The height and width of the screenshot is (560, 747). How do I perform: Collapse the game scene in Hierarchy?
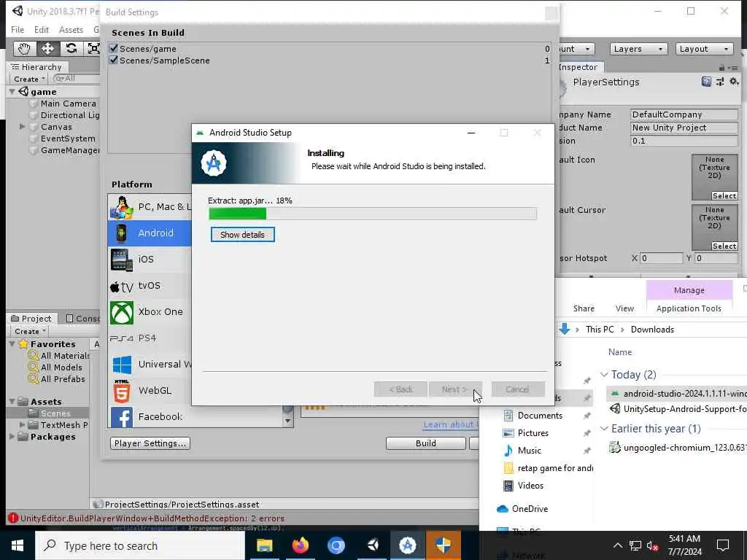[x=12, y=91]
